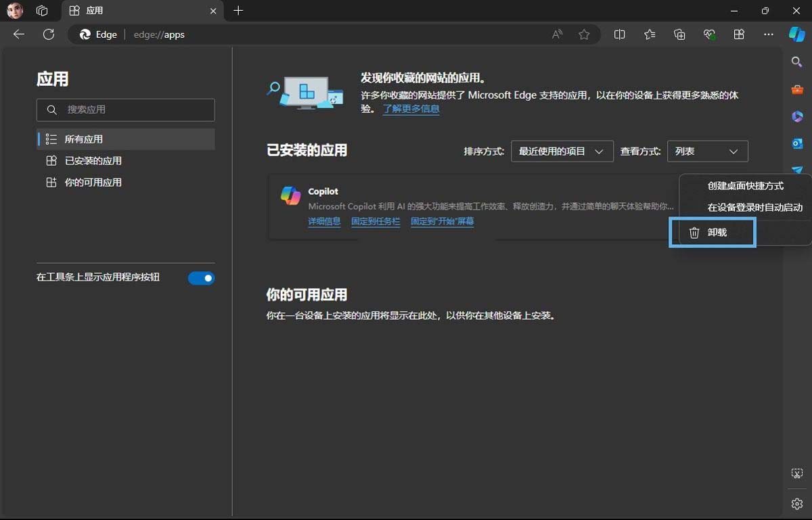
Task: Click the 了解更多信息 link
Action: [x=411, y=109]
